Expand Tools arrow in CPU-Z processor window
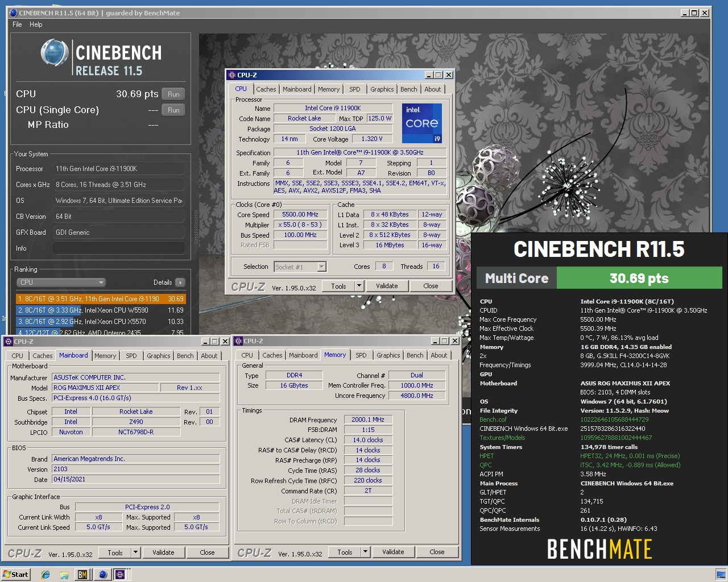This screenshot has width=728, height=582. [x=359, y=286]
